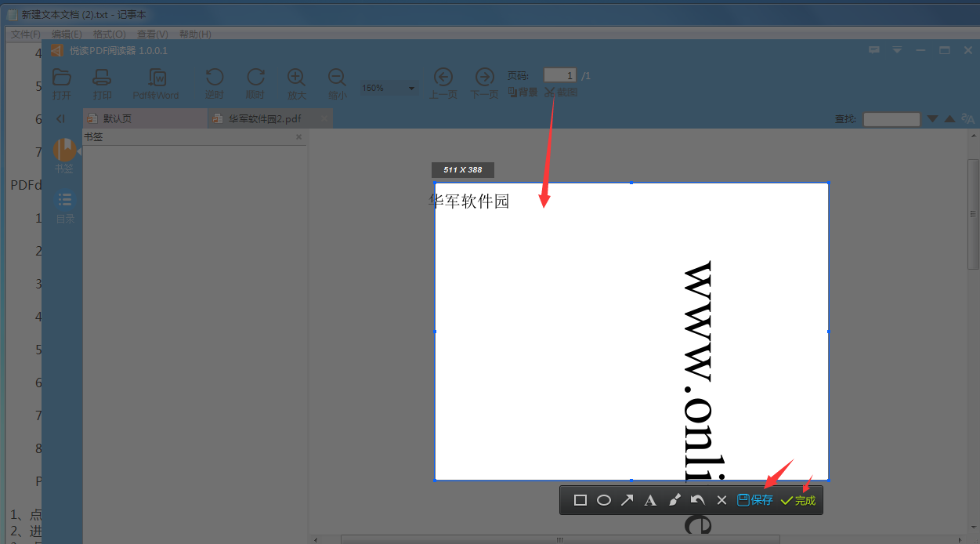The width and height of the screenshot is (980, 544).
Task: Zoom out with the 缩小 magnifier
Action: tap(337, 84)
